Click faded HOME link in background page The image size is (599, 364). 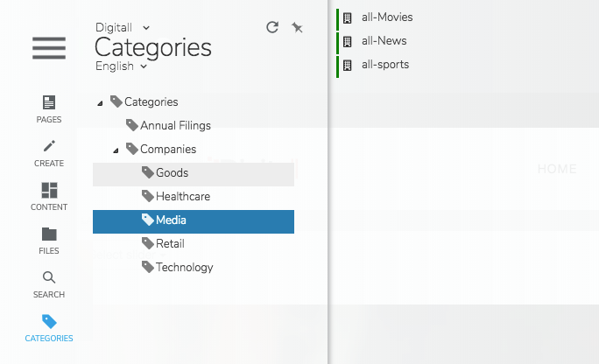pos(557,169)
